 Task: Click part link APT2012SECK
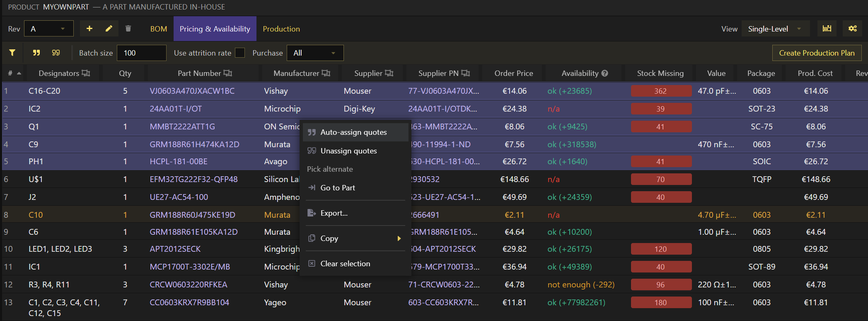[x=175, y=249]
